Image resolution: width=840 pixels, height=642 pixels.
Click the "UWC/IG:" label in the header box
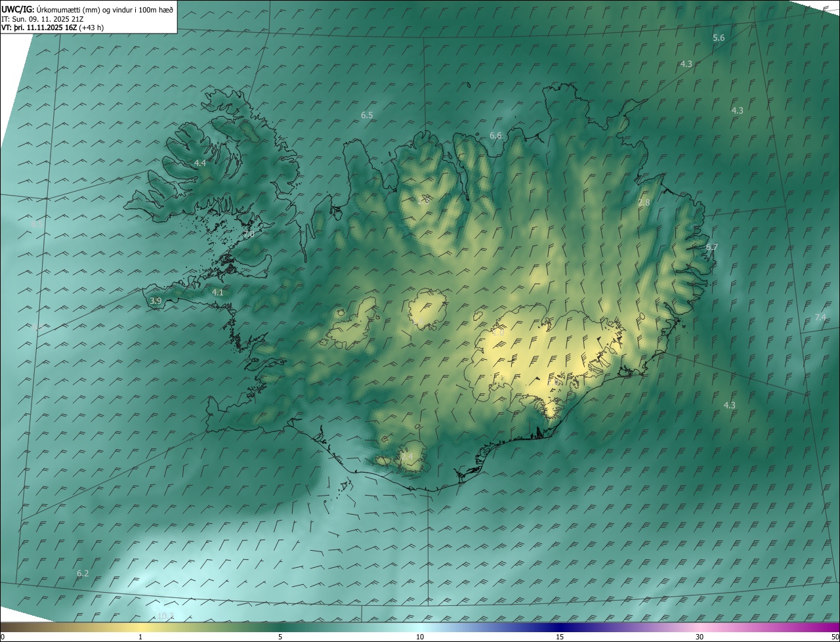18,9
